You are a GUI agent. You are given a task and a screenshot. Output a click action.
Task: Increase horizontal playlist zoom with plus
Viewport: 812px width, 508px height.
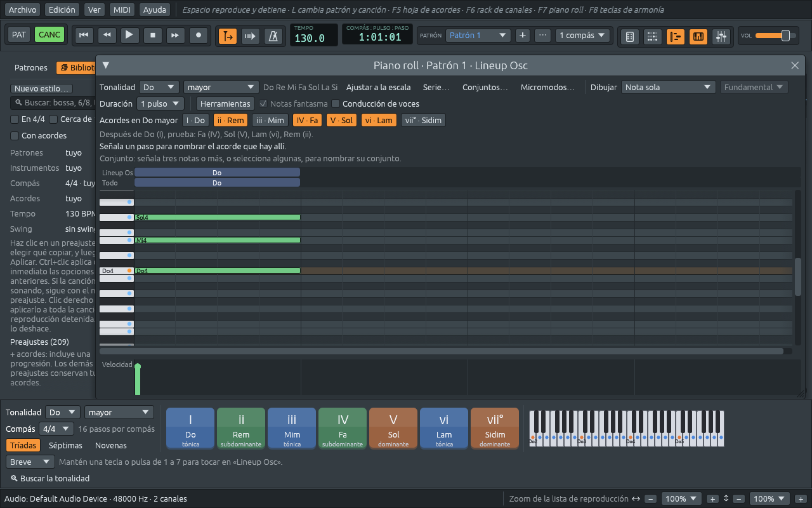pos(712,499)
